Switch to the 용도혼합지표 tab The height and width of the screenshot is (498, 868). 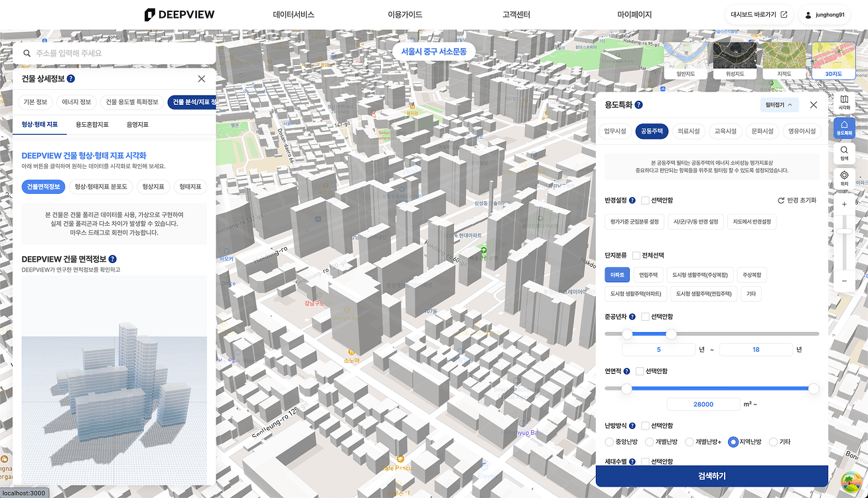92,124
